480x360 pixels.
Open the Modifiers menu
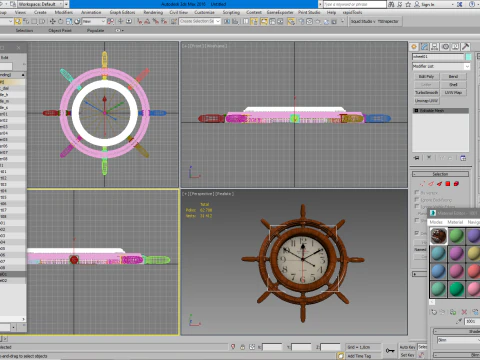point(63,12)
